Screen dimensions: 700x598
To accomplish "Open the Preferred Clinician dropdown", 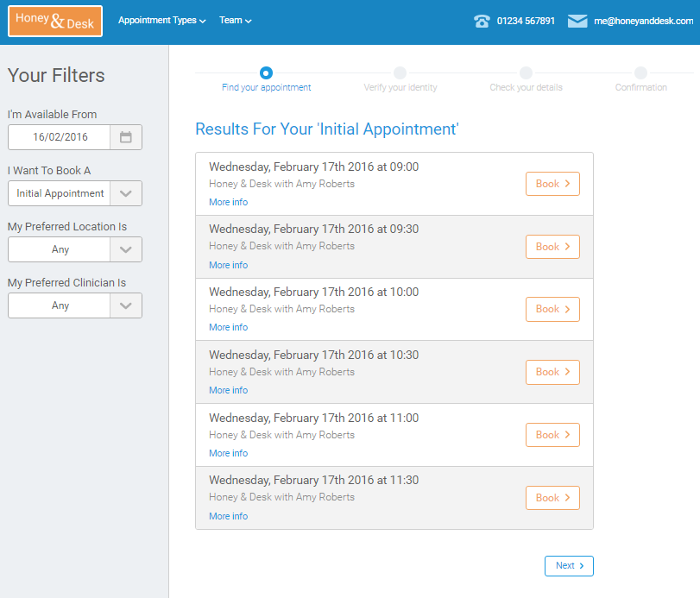I will coord(126,305).
